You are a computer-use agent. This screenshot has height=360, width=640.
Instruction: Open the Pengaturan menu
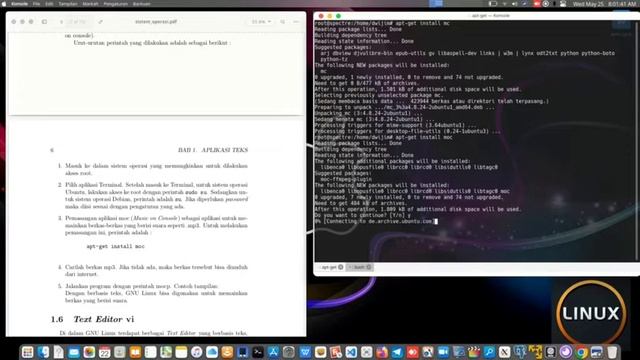116,4
